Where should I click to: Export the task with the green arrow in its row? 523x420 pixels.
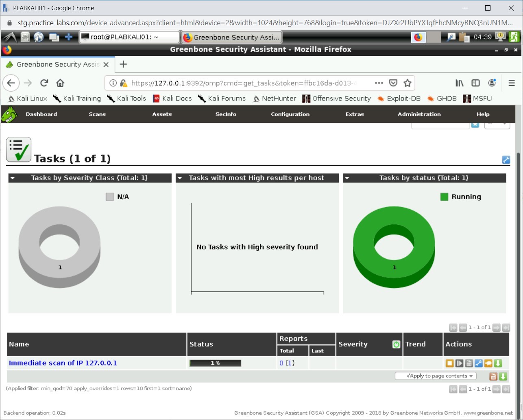(x=498, y=363)
